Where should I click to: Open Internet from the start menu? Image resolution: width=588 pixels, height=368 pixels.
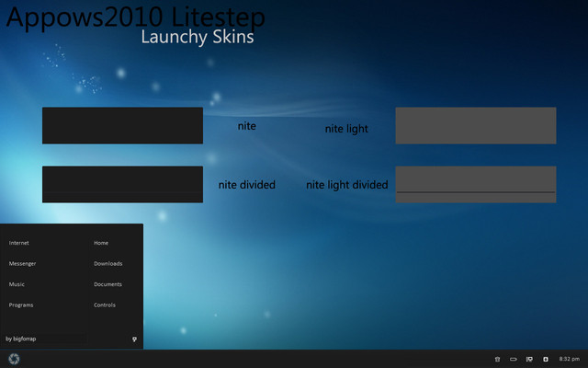click(18, 243)
